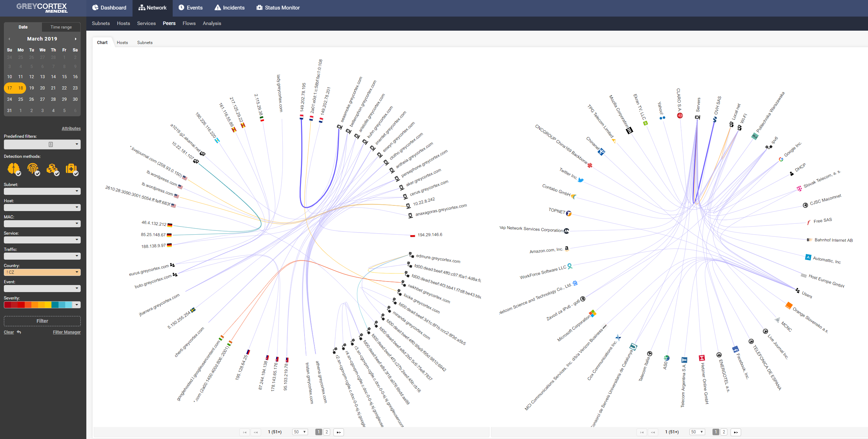Open the MAC filter dropdown
This screenshot has width=868, height=439.
42,224
